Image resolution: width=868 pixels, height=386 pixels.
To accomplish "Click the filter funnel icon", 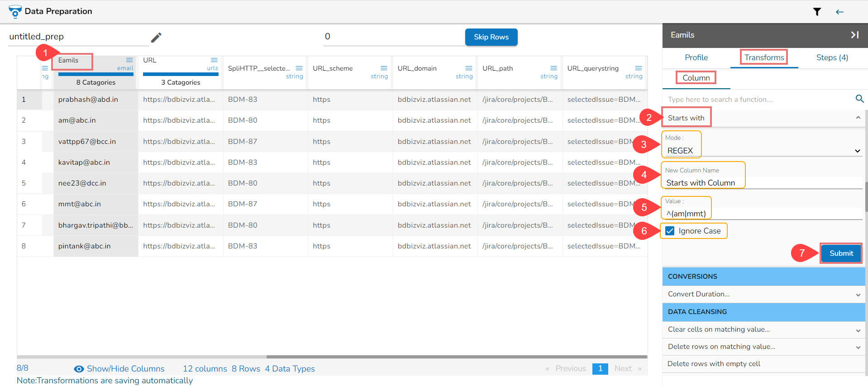I will click(817, 12).
